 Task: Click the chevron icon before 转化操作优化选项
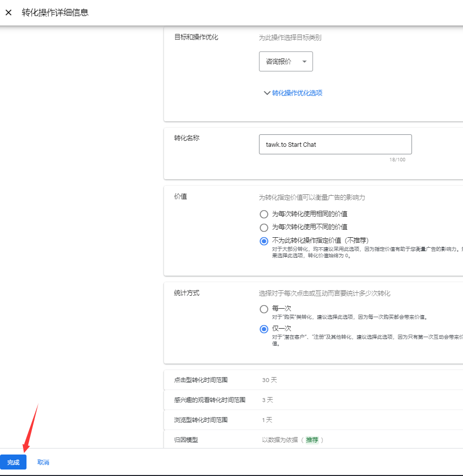[266, 93]
